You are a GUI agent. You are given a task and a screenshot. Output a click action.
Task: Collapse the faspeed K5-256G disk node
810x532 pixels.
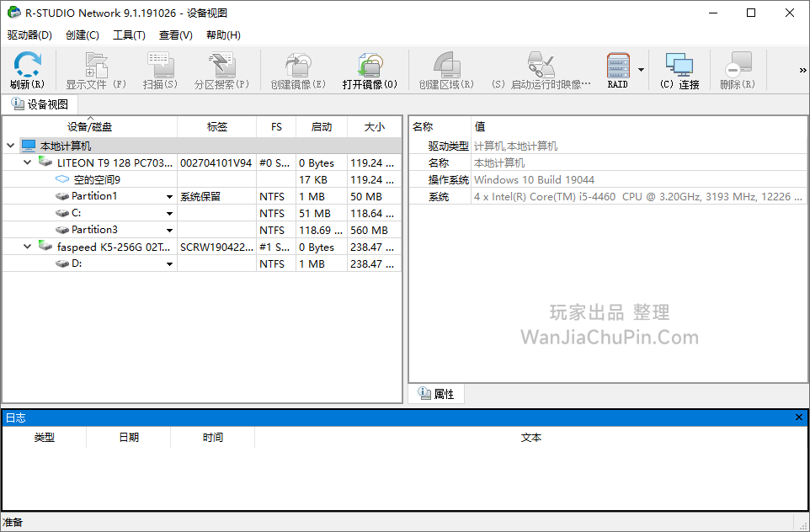(28, 247)
